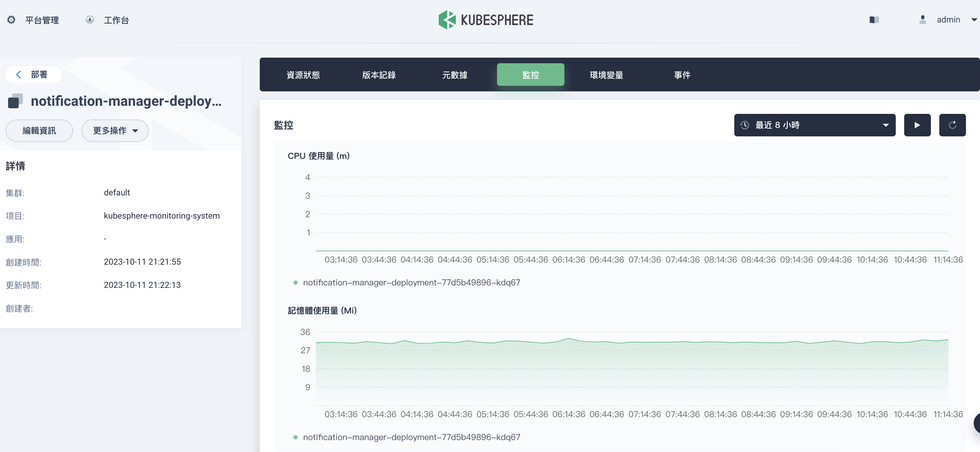The width and height of the screenshot is (980, 452).
Task: Open the admin account dropdown arrow
Action: pos(974,20)
